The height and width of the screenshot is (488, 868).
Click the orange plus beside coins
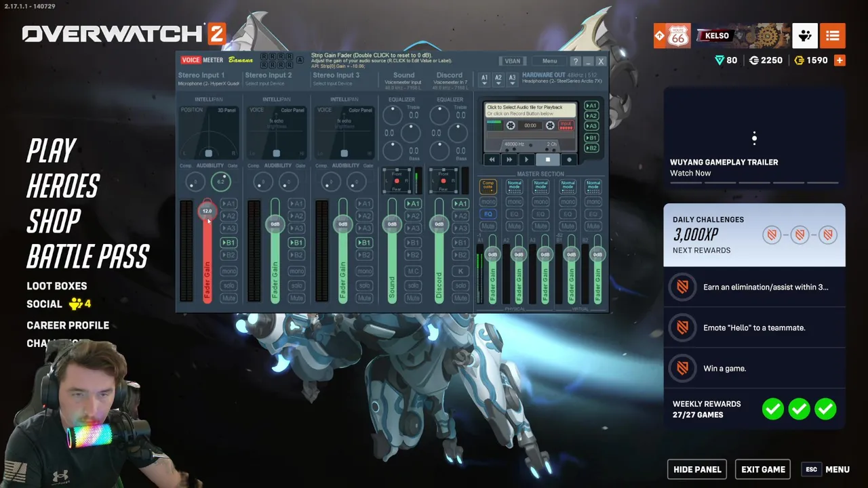click(840, 60)
